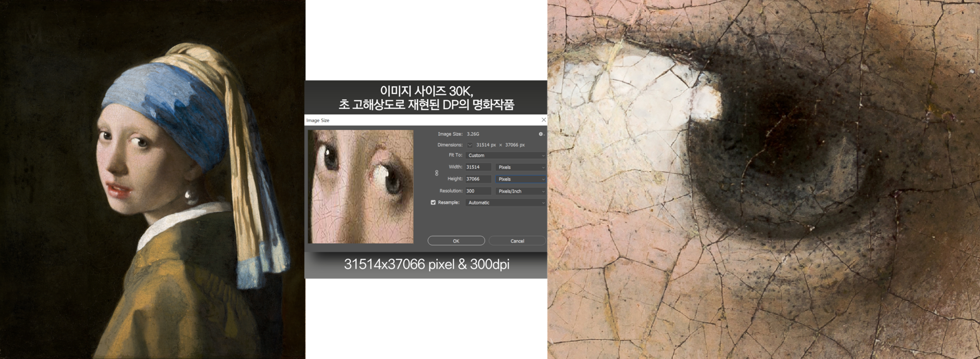Confirm with the OK button
Screen dimensions: 980x359
[x=456, y=241]
